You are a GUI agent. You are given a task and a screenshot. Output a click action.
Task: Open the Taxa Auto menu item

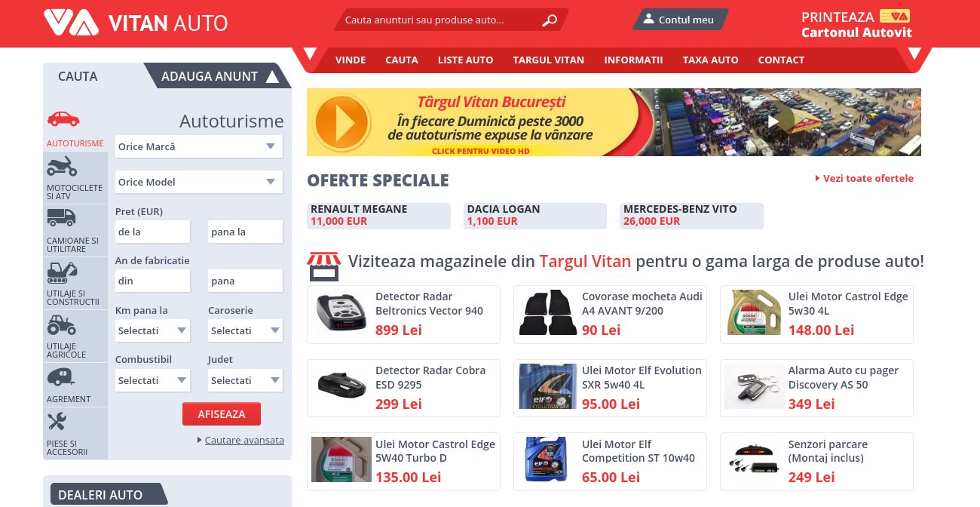(711, 60)
